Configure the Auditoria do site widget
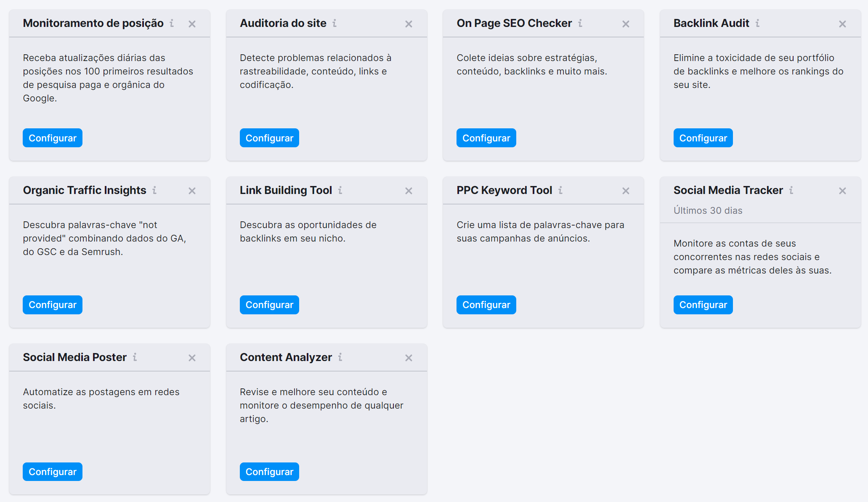This screenshot has width=868, height=502. [269, 138]
